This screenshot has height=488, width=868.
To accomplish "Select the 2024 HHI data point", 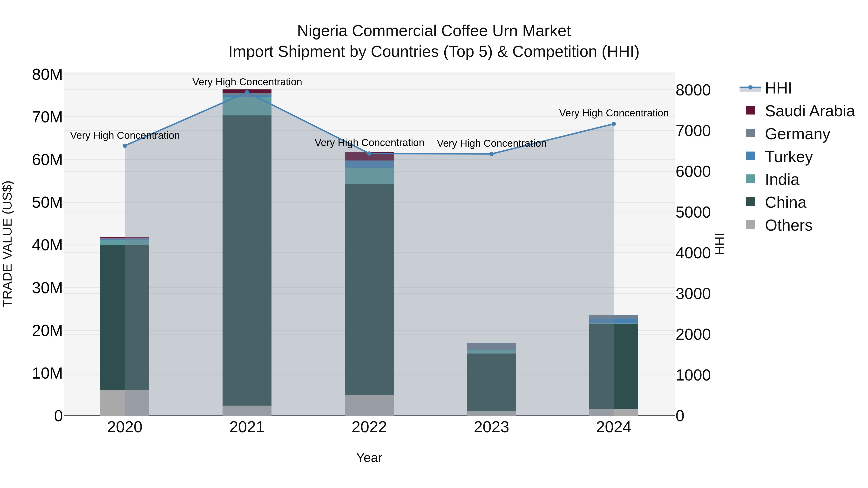I will coord(614,124).
